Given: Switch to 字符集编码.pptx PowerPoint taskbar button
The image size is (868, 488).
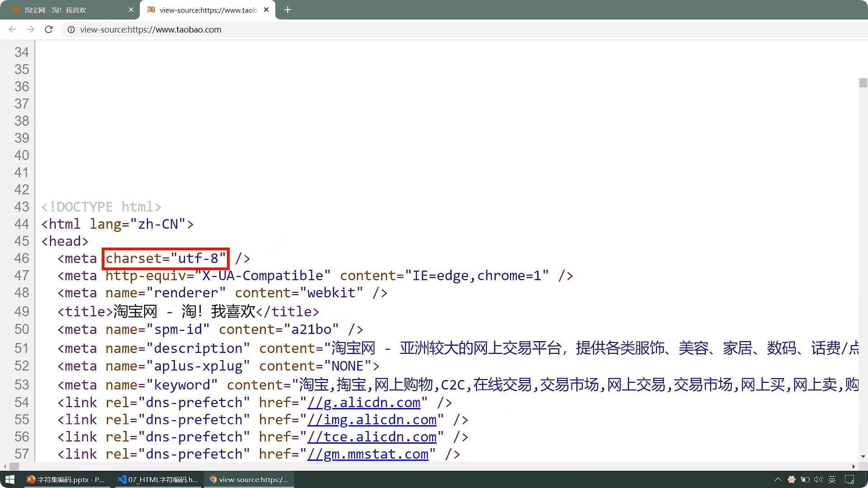Looking at the screenshot, I should 66,479.
